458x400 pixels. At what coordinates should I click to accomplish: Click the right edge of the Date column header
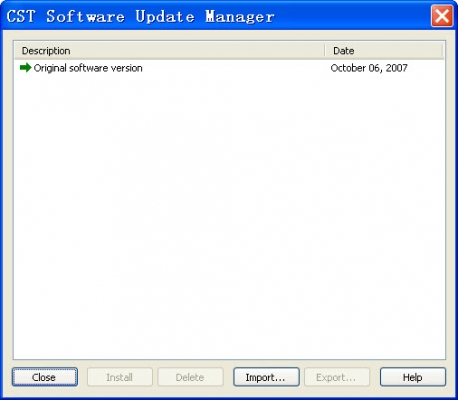pyautogui.click(x=442, y=51)
